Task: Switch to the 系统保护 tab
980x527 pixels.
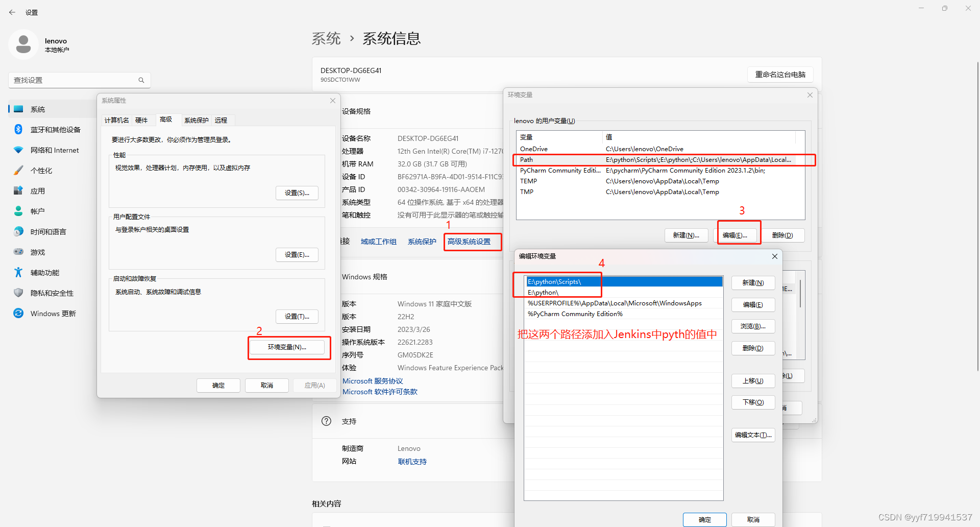Action: [196, 120]
